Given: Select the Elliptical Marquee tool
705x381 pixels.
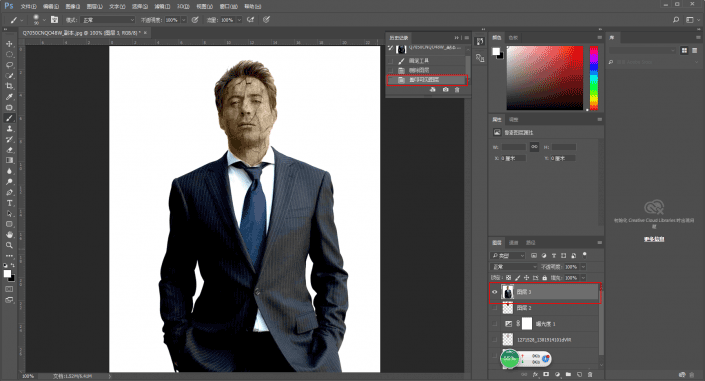Looking at the screenshot, I should click(x=9, y=54).
